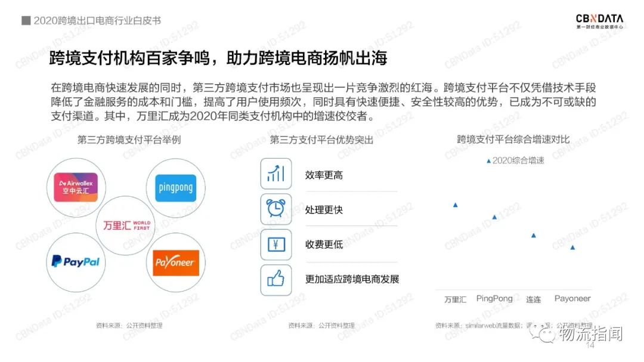The width and height of the screenshot is (644, 362).
Task: Click the pingpong logo circle
Action: tap(176, 188)
